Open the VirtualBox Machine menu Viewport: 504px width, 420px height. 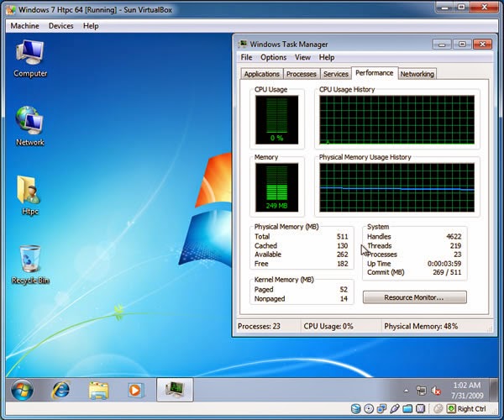(x=24, y=26)
